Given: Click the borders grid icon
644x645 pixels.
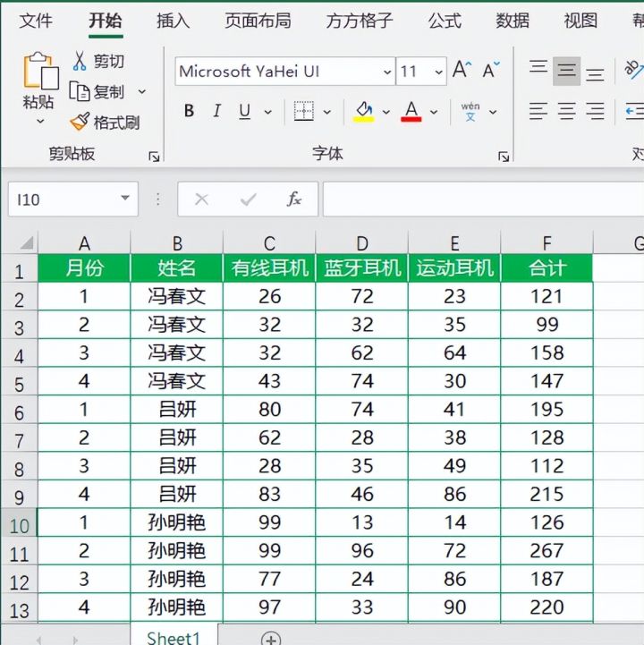Looking at the screenshot, I should point(304,111).
